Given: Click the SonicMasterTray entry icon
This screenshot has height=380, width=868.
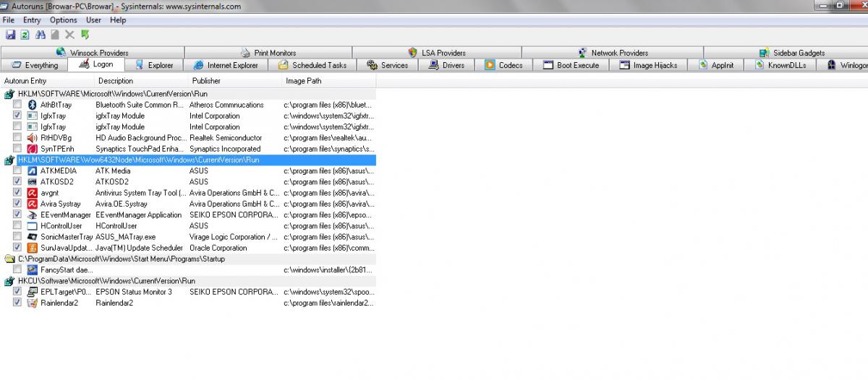Looking at the screenshot, I should click(32, 237).
